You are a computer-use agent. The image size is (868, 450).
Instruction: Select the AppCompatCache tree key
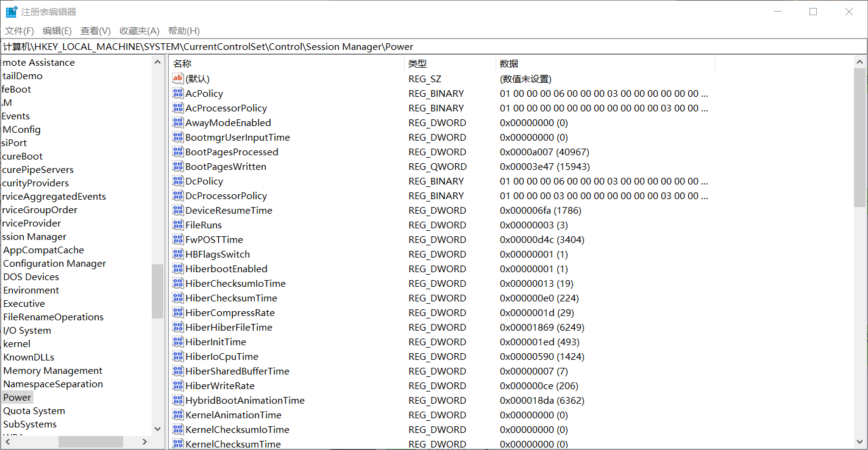43,250
